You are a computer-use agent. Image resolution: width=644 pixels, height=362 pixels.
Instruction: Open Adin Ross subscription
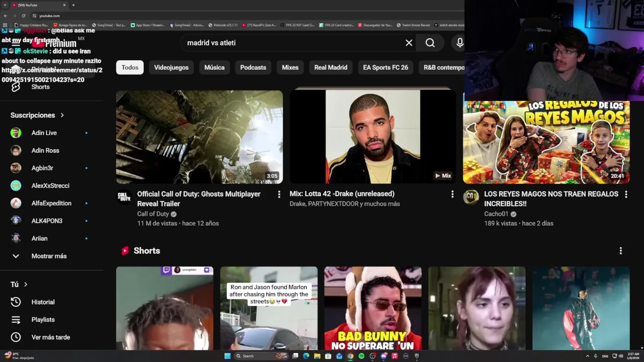[45, 150]
